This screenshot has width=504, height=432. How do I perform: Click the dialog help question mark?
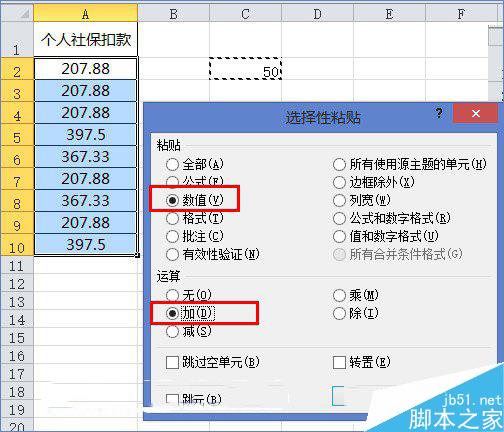click(439, 113)
